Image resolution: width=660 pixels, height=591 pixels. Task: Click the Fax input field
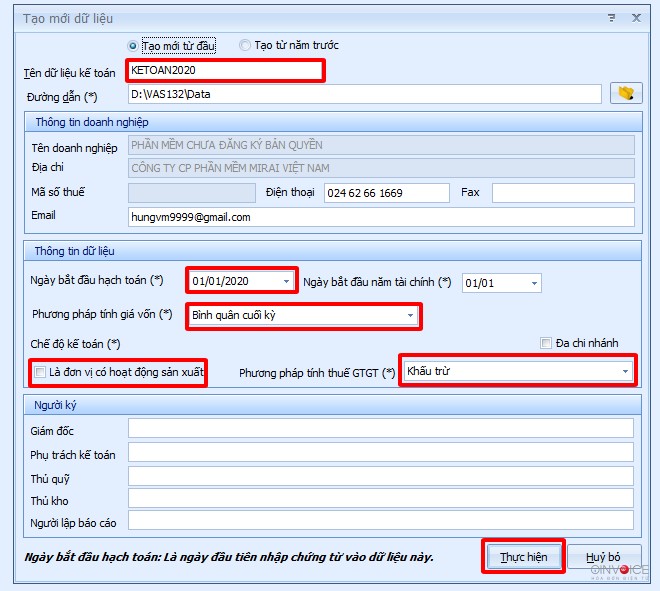(x=562, y=192)
